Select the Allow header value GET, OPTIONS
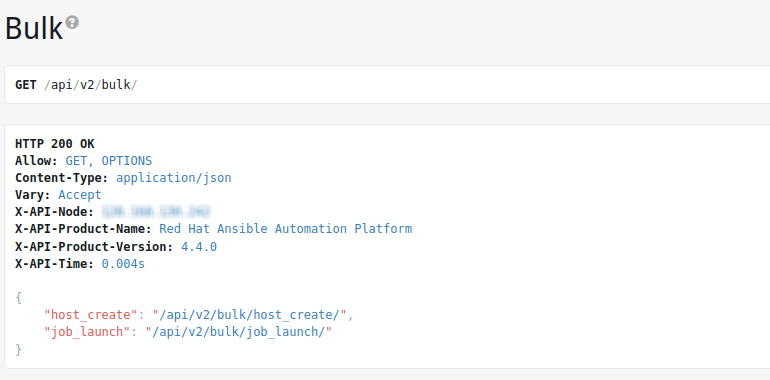 (109, 161)
